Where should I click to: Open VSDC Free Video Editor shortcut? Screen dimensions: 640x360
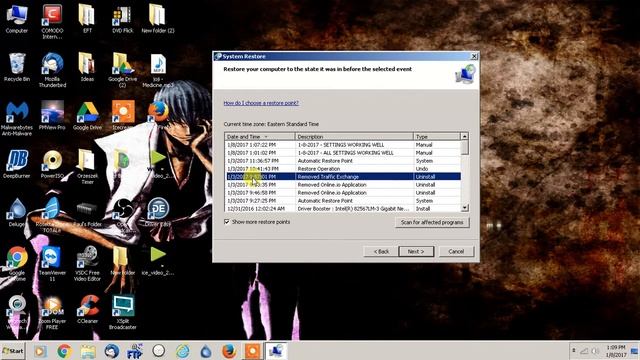click(87, 264)
